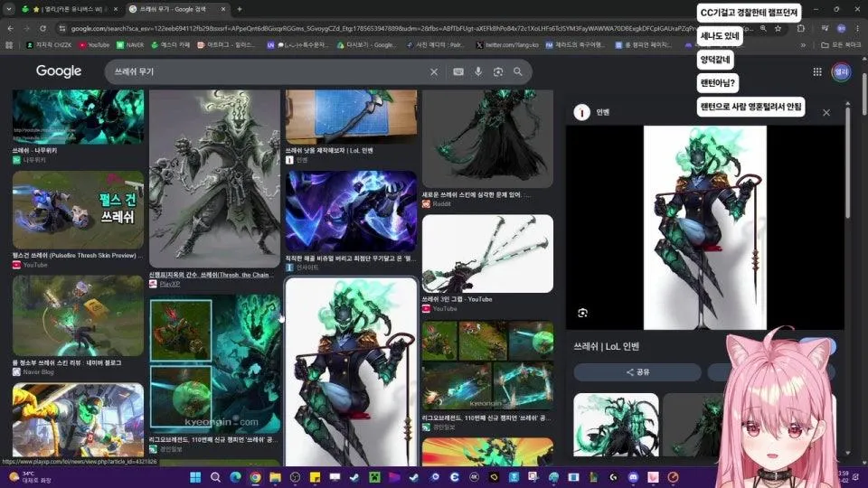Open the NAVER bookmark

pos(130,45)
